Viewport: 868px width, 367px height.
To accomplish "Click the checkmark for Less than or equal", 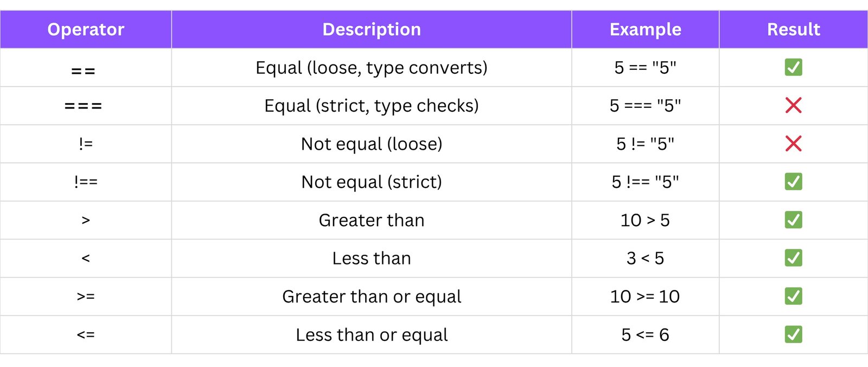I will [x=793, y=334].
